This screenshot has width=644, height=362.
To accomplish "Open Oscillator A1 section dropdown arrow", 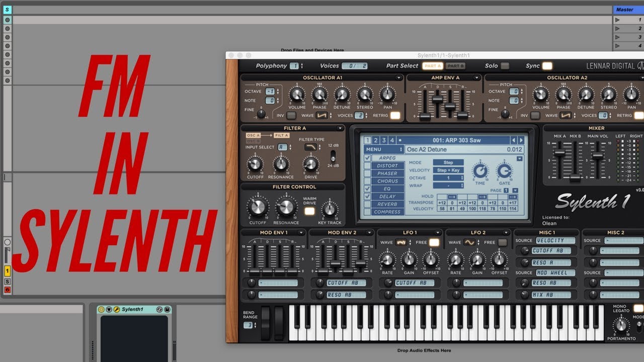I will [399, 78].
